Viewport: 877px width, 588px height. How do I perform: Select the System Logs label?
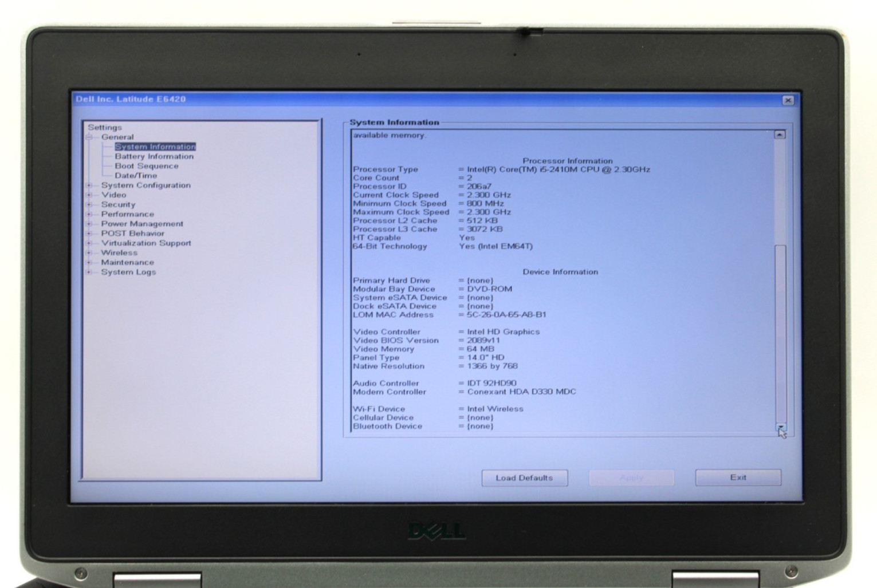(128, 272)
